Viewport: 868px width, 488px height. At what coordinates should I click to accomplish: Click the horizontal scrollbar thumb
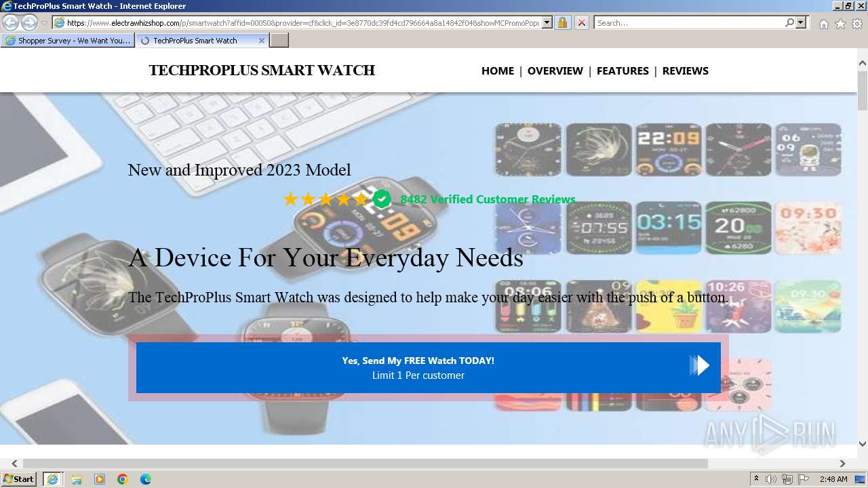tap(366, 464)
